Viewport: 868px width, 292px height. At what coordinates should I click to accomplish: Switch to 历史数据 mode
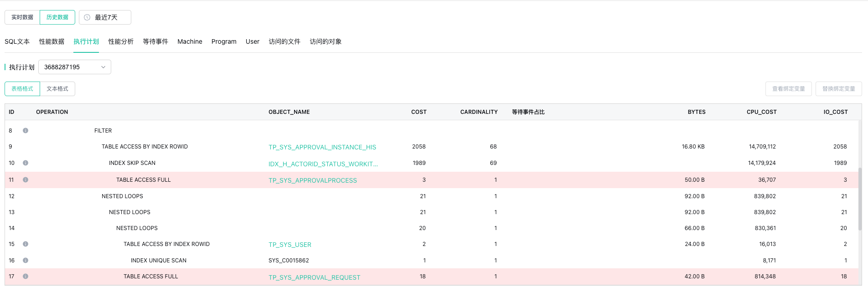coord(57,17)
